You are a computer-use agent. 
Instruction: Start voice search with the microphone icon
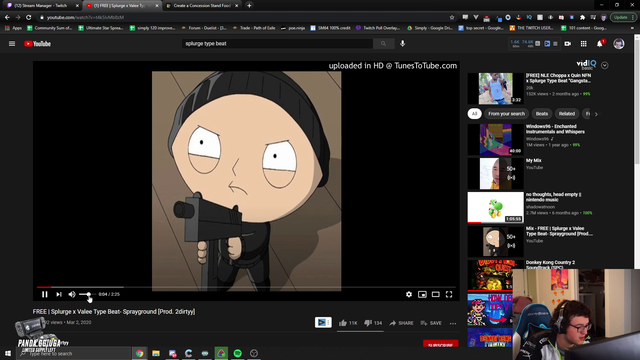[402, 44]
